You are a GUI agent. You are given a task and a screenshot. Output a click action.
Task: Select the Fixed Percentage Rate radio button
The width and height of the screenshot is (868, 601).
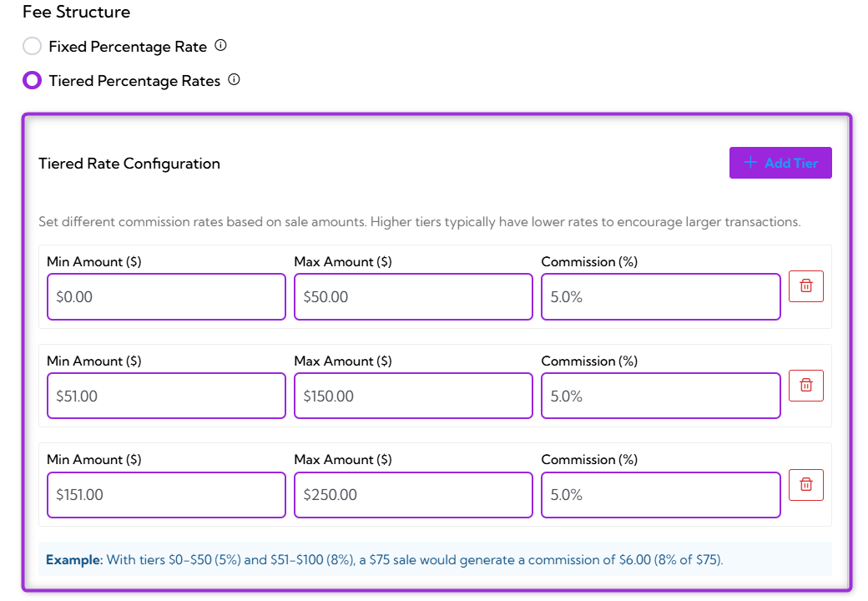[x=32, y=46]
